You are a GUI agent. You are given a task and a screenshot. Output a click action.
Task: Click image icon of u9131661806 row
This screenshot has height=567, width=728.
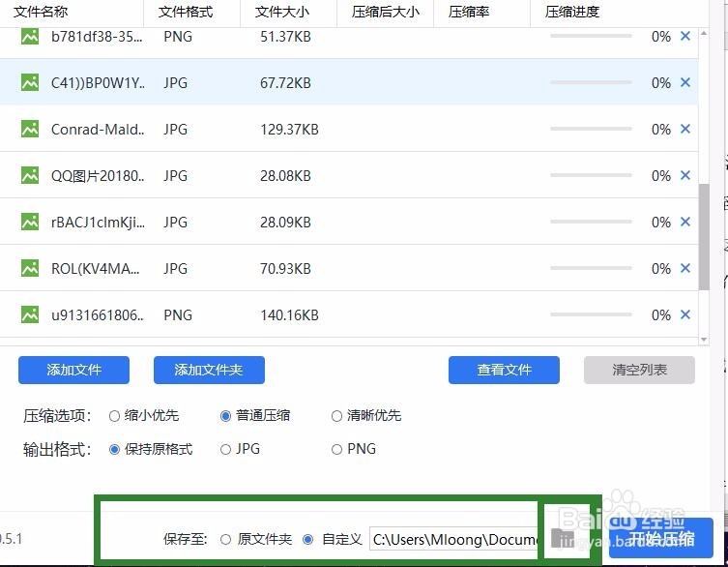coord(30,314)
